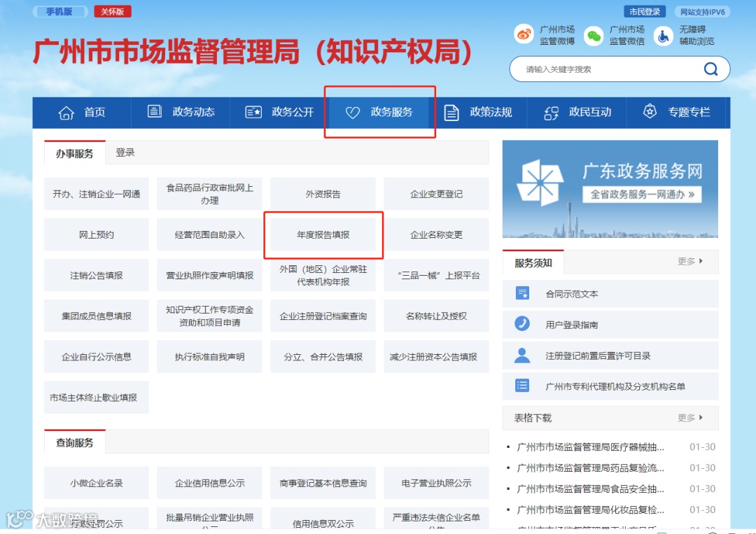Click the news icon beside 政务动态
The height and width of the screenshot is (534, 756).
[154, 111]
